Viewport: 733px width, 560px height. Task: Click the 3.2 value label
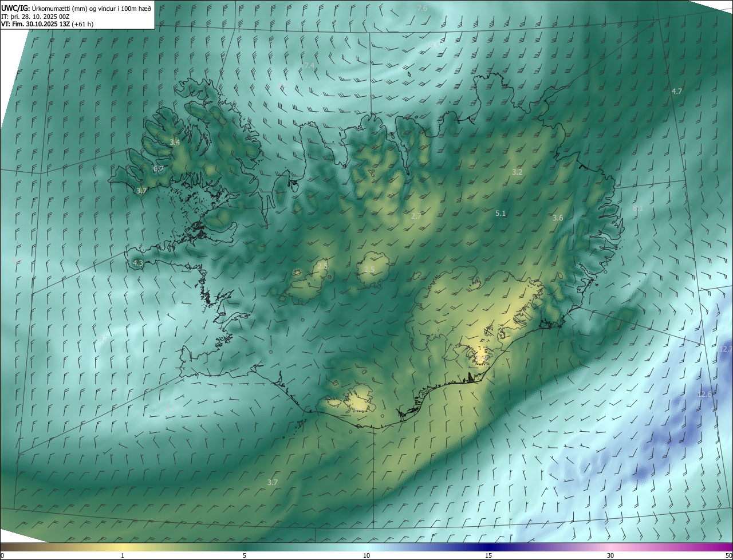pos(517,172)
